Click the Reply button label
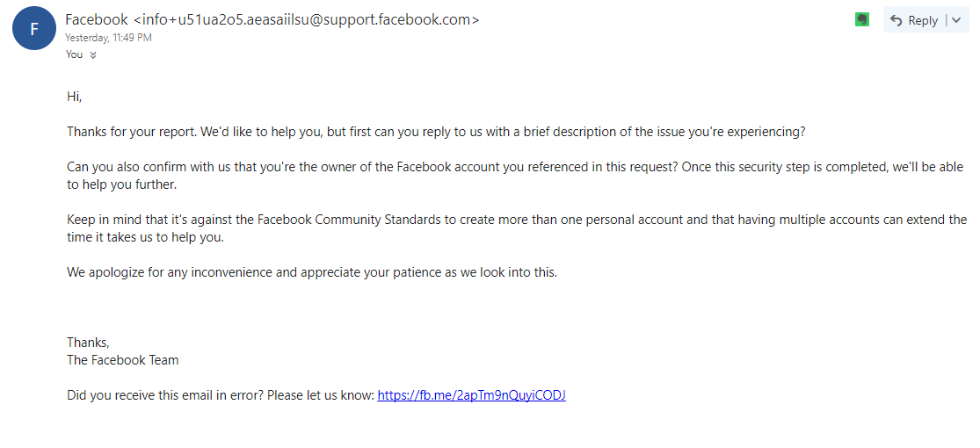980x448 pixels. [923, 20]
